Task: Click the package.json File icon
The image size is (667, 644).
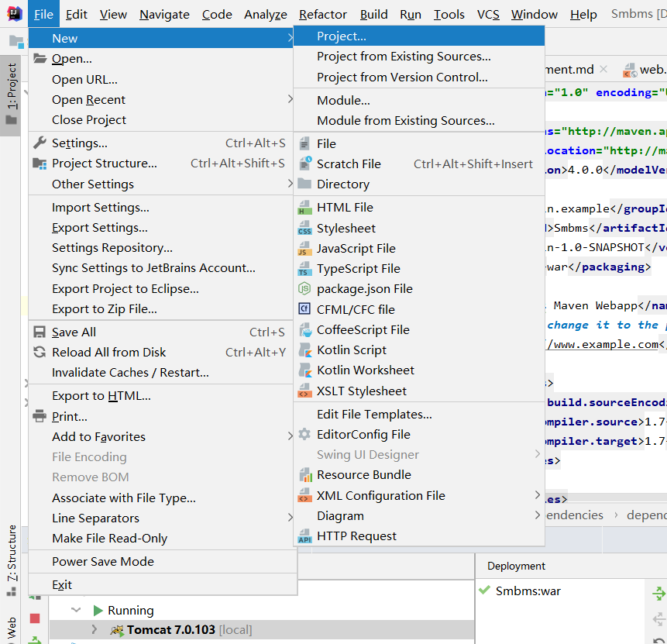Action: (304, 288)
